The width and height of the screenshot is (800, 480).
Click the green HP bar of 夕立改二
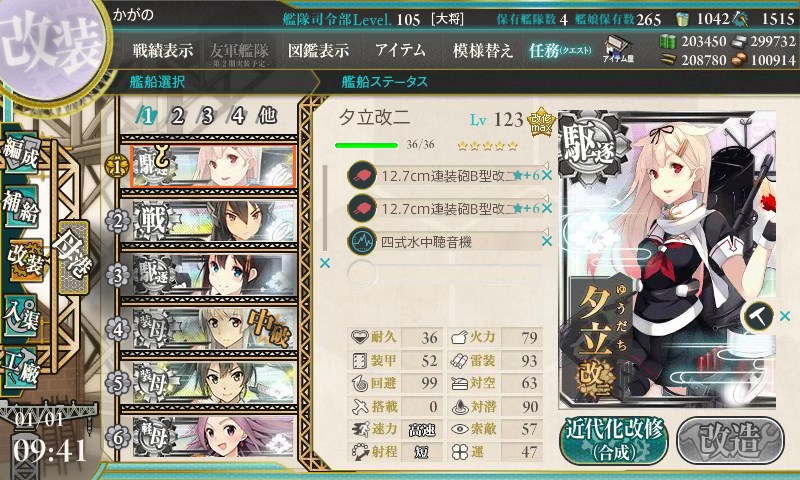(366, 145)
